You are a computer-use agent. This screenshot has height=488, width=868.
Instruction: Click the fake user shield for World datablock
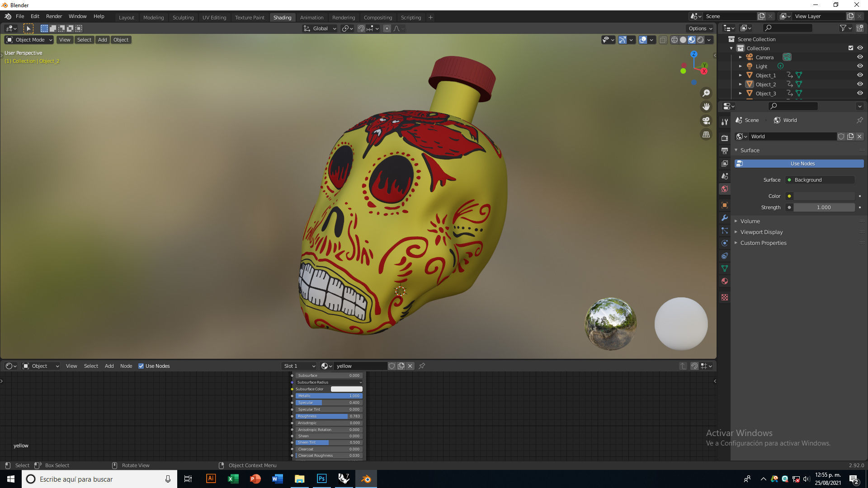point(841,136)
